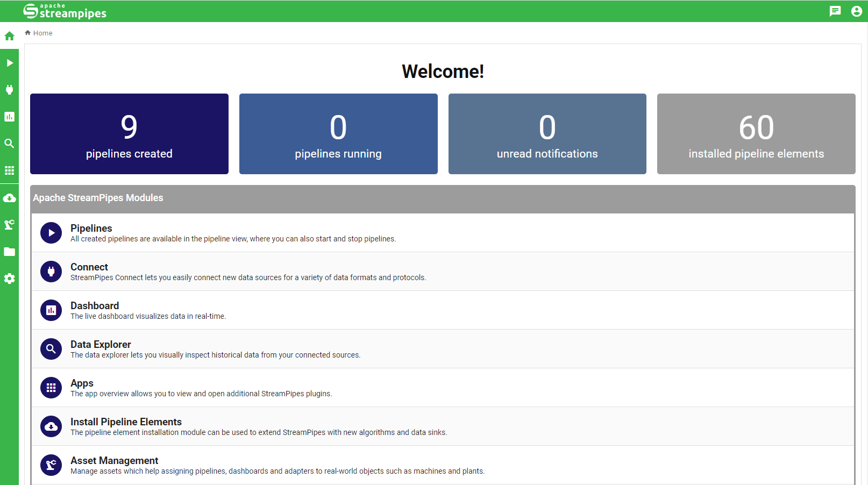
Task: Click the Apache StreamPipes logo
Action: coord(65,11)
